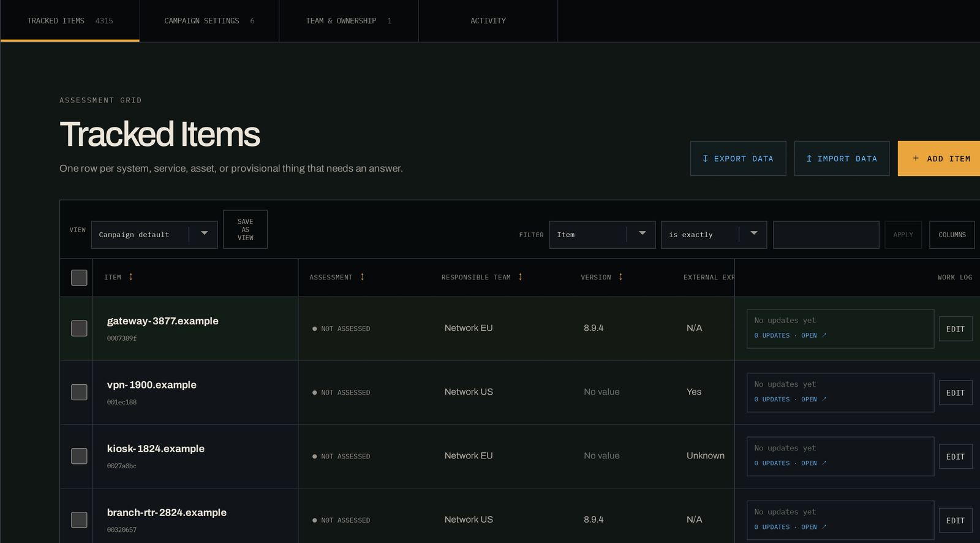Sort by Item column sort icon
980x543 pixels.
130,277
